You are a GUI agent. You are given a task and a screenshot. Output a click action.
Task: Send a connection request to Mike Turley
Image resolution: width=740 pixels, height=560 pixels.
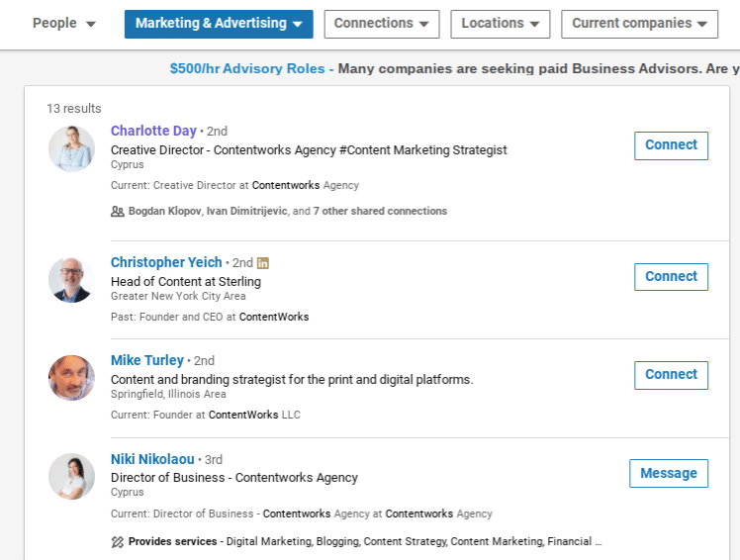click(x=671, y=375)
